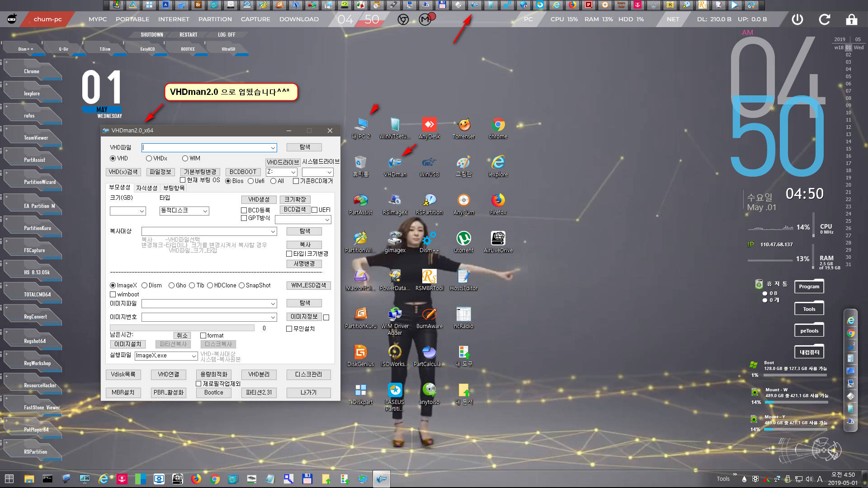868x488 pixels.
Task: Launch the anytoiso desktop icon
Action: click(x=429, y=394)
